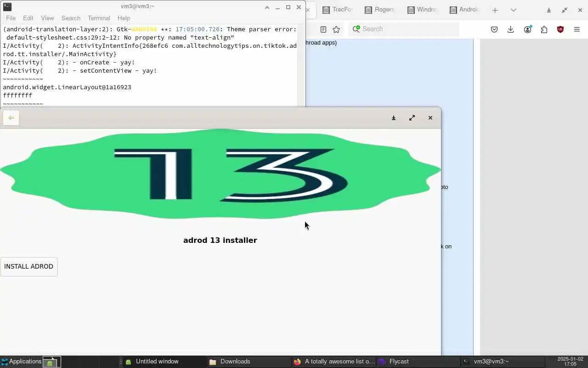Switch to Downloads folder in taskbar
Screen dimensions: 588x368
tap(249, 362)
